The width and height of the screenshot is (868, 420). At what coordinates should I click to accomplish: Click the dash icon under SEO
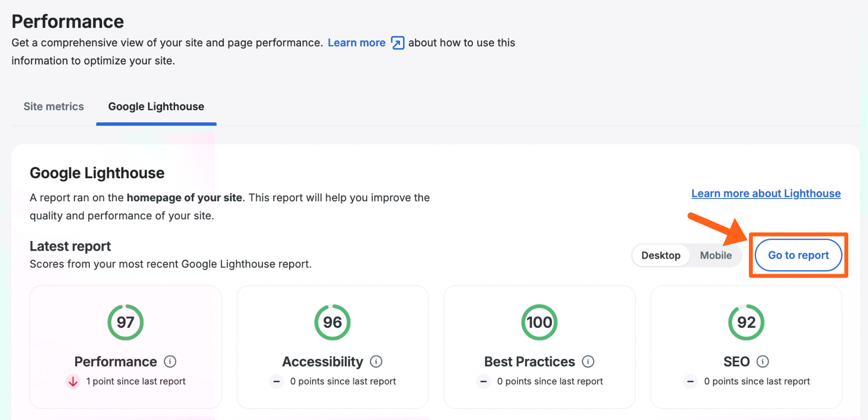pyautogui.click(x=690, y=381)
